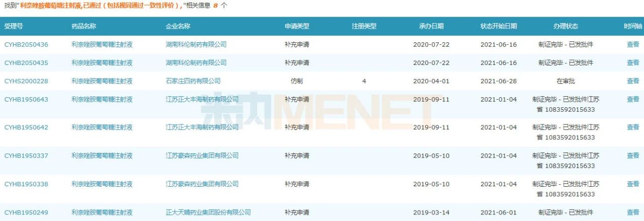Click the 承办日期 column header
The height and width of the screenshot is (221, 644).
click(x=431, y=26)
